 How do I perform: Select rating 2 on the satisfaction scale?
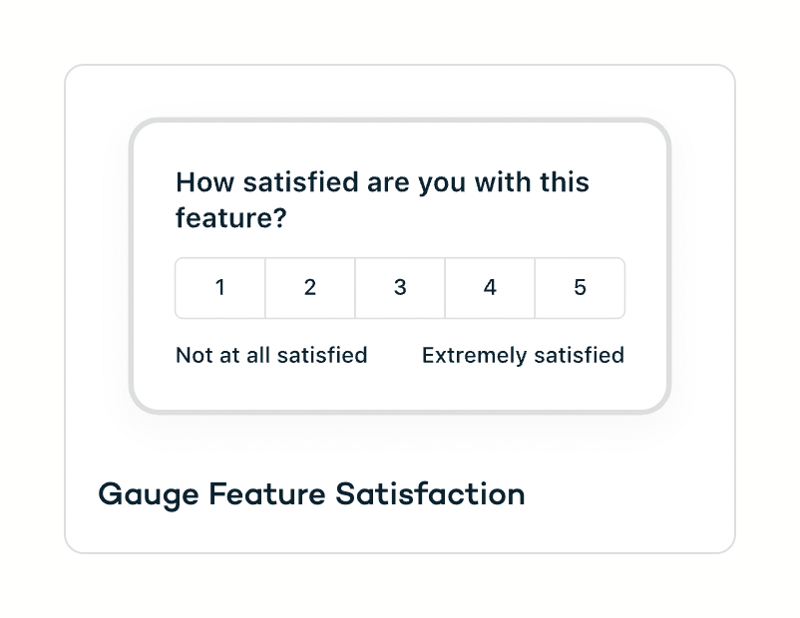309,288
